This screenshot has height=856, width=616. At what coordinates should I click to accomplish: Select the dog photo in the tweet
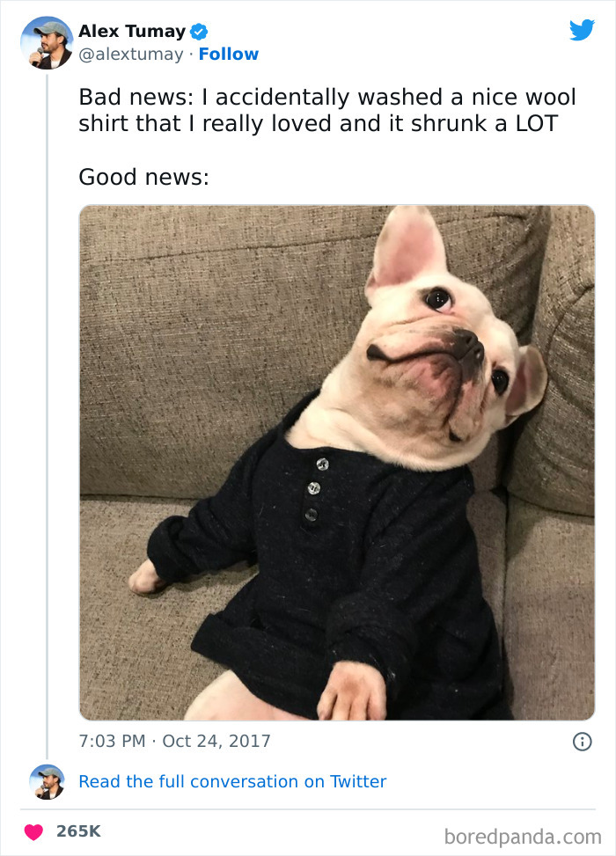pos(337,462)
